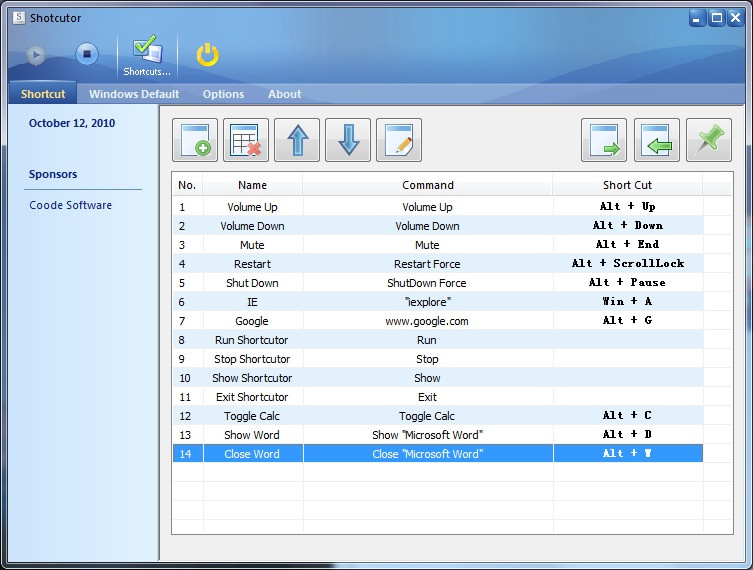Select the Show Word name cell

253,435
